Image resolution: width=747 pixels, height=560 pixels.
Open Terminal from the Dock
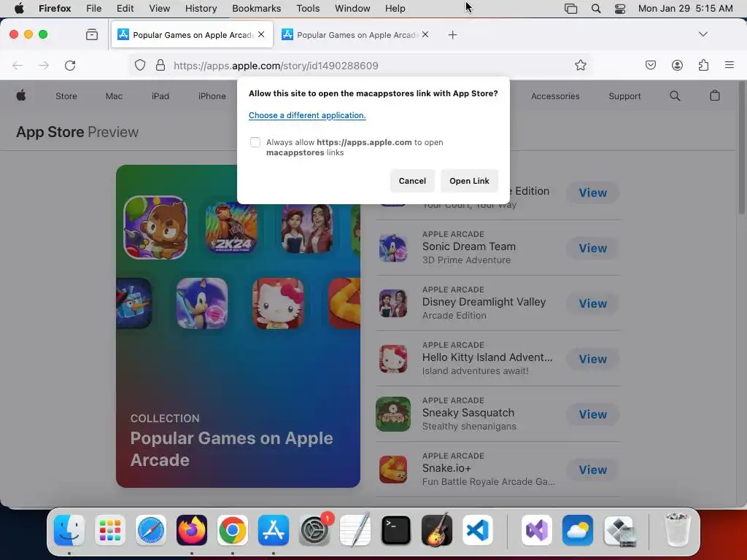tap(396, 530)
